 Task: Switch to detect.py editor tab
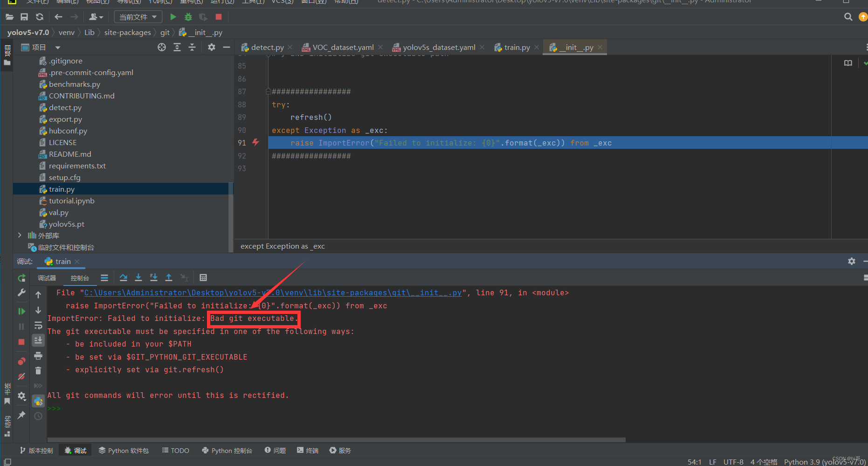click(x=267, y=47)
